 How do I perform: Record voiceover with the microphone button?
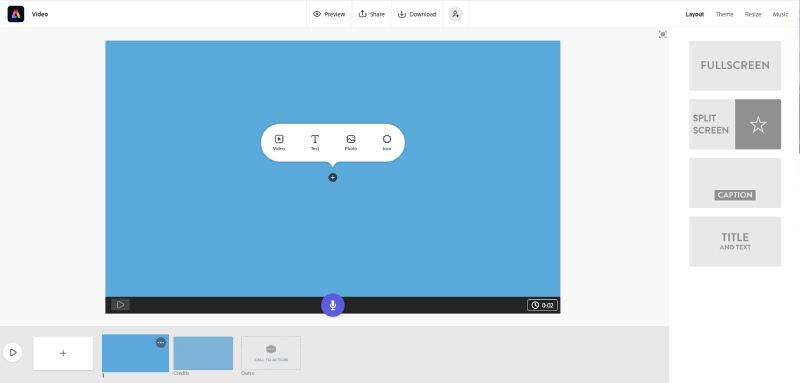[333, 305]
